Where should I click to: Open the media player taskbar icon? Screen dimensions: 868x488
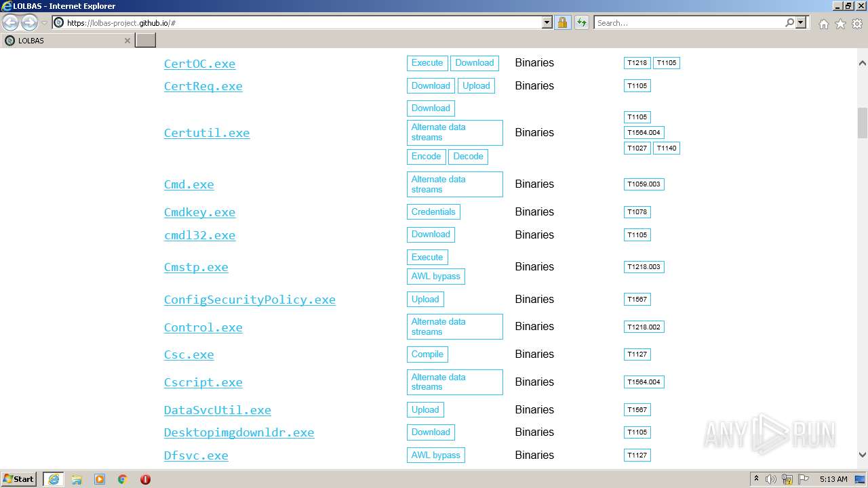100,479
